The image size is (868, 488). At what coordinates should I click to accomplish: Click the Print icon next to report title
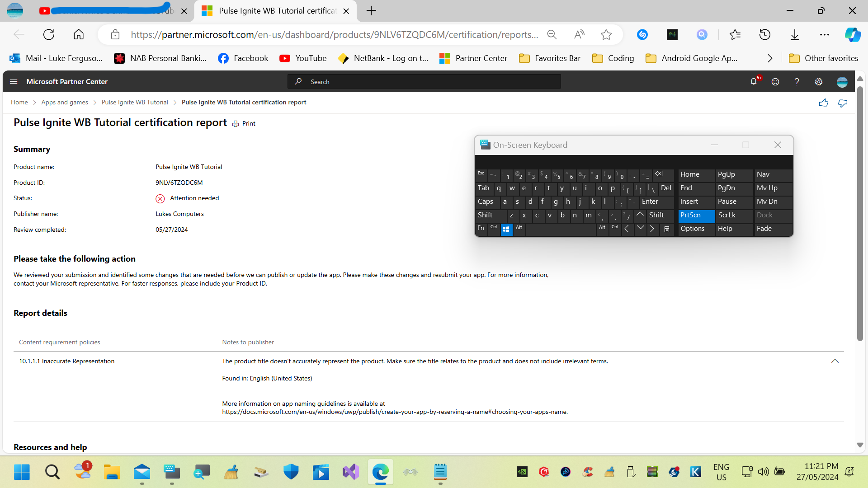click(236, 123)
